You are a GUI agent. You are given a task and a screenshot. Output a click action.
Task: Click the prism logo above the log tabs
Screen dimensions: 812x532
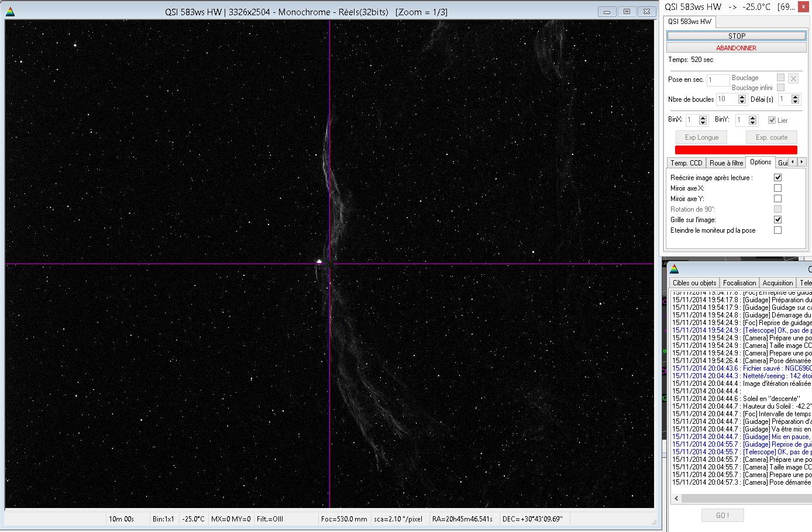pyautogui.click(x=674, y=269)
